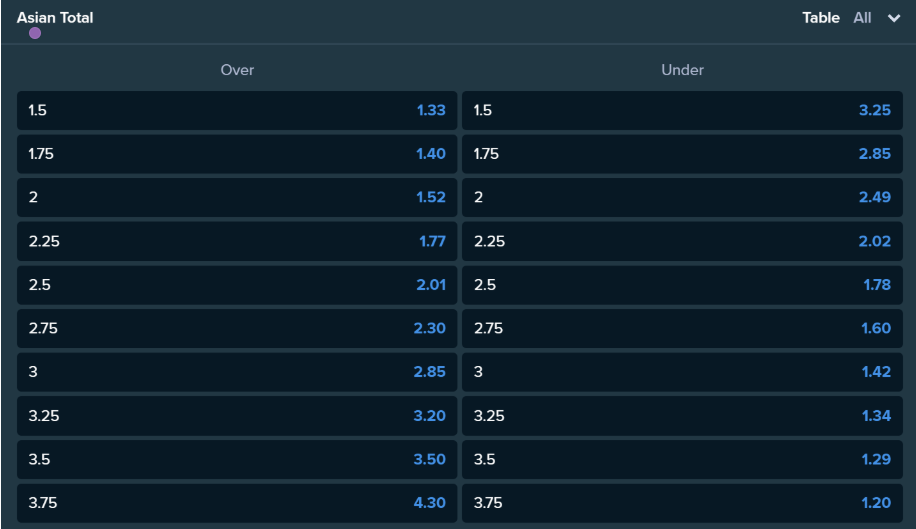Bet Under 1.5 at odds 3.25
916x529 pixels.
coord(681,110)
